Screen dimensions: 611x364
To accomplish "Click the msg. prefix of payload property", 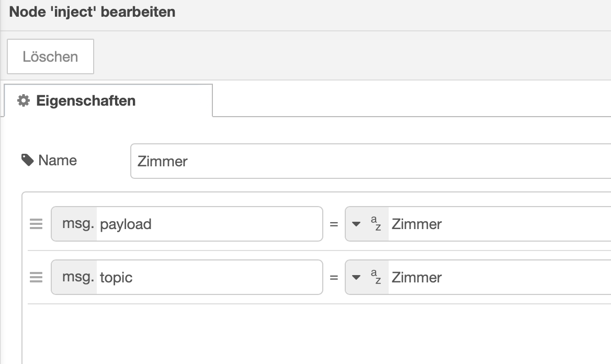I will (77, 224).
